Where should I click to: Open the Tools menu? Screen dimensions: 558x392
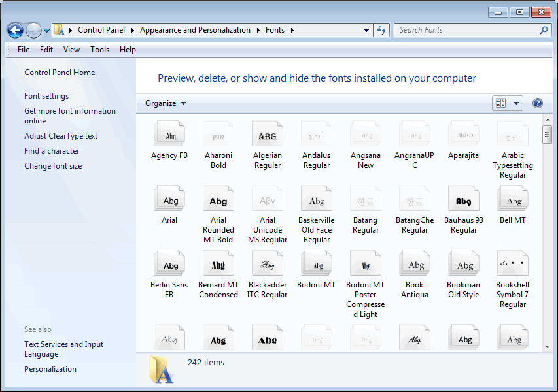99,50
